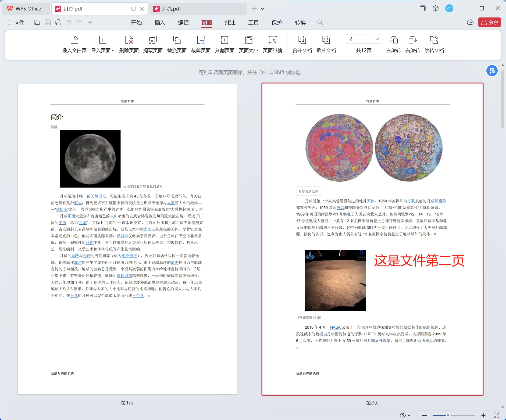
Task: Click the Page Deskew icon
Action: pyautogui.click(x=272, y=40)
